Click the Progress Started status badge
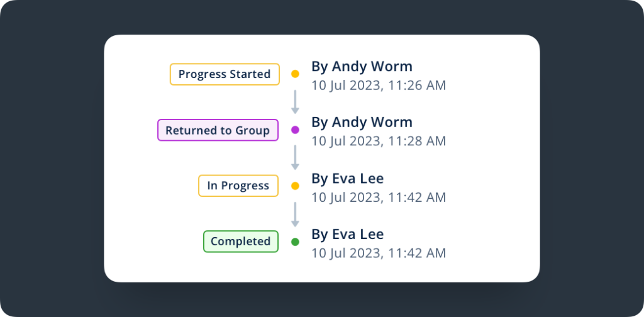The width and height of the screenshot is (644, 317). click(224, 74)
